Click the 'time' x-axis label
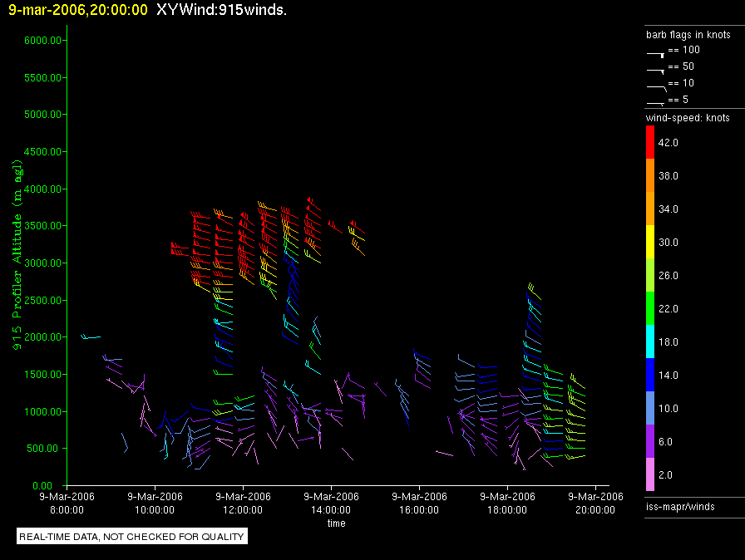Image resolution: width=745 pixels, height=560 pixels. 336,523
